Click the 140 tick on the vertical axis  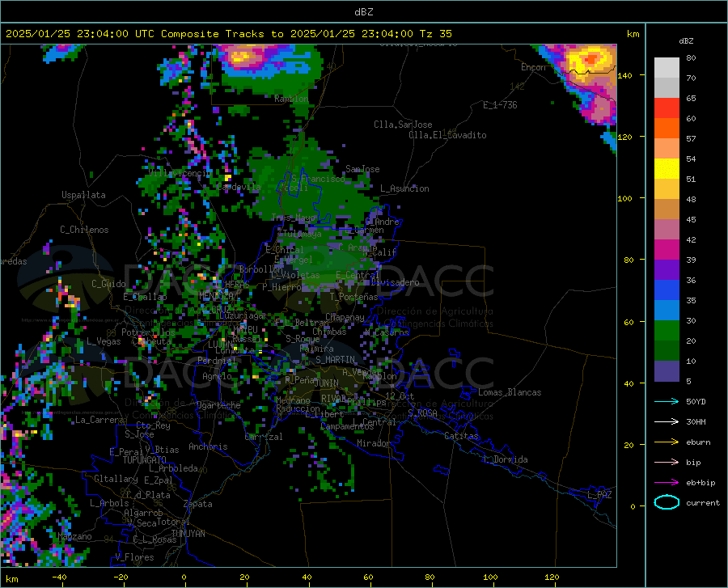coord(624,75)
